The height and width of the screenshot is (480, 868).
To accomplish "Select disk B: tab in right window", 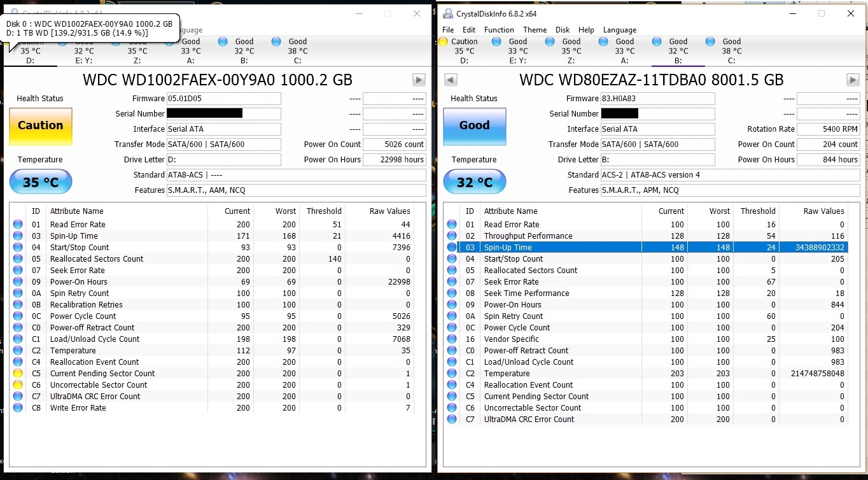I will [x=678, y=51].
